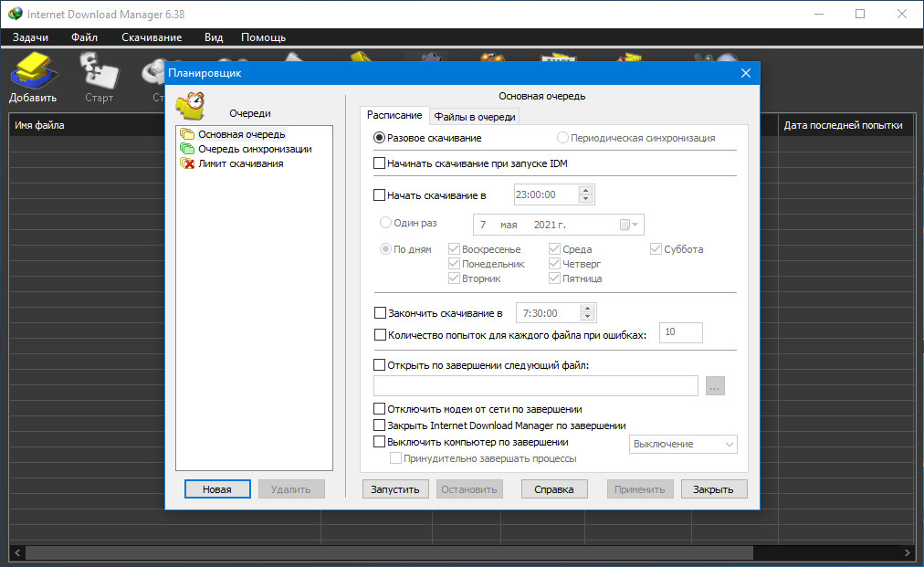Click the Очередь синхронизации green folder icon
This screenshot has height=567, width=924.
click(187, 149)
